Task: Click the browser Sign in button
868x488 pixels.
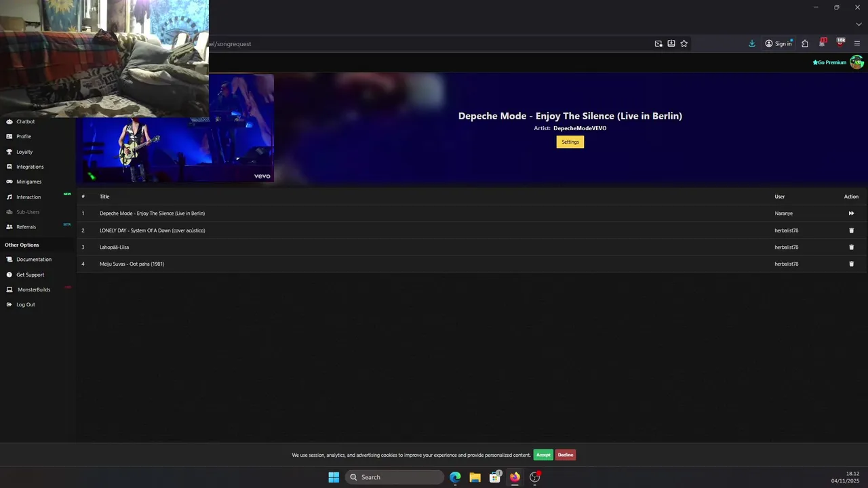Action: point(778,43)
